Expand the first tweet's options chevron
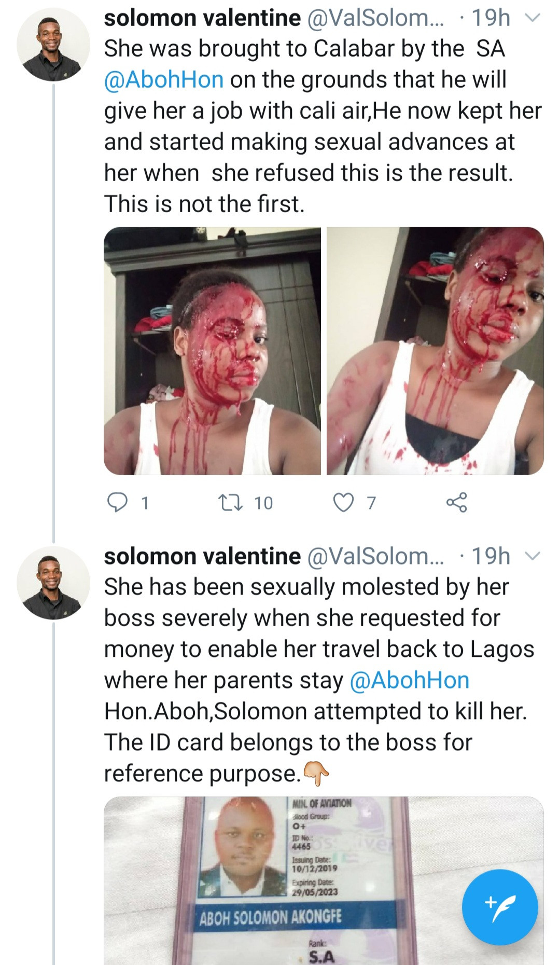Screen dimensions: 560x965 coord(533,18)
